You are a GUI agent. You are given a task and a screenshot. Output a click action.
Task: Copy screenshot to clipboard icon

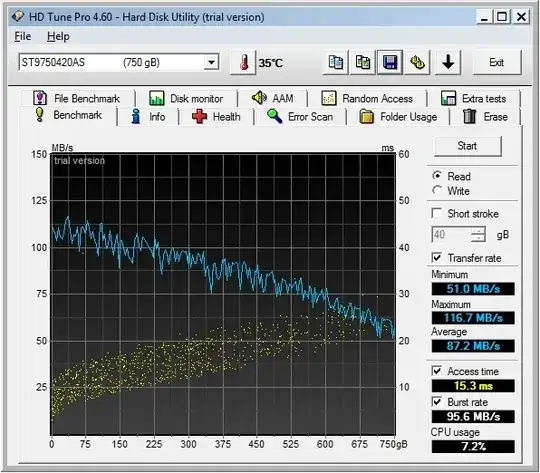[x=363, y=62]
